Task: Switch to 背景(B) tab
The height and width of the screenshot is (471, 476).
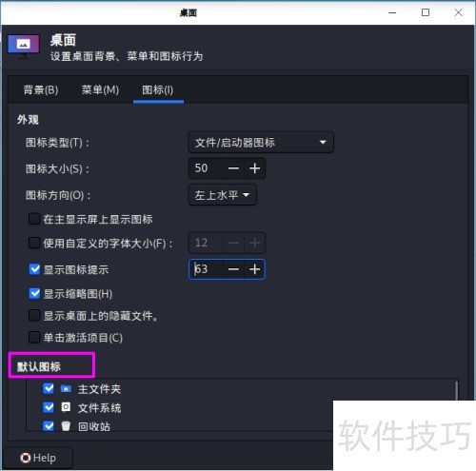Action: 41,90
